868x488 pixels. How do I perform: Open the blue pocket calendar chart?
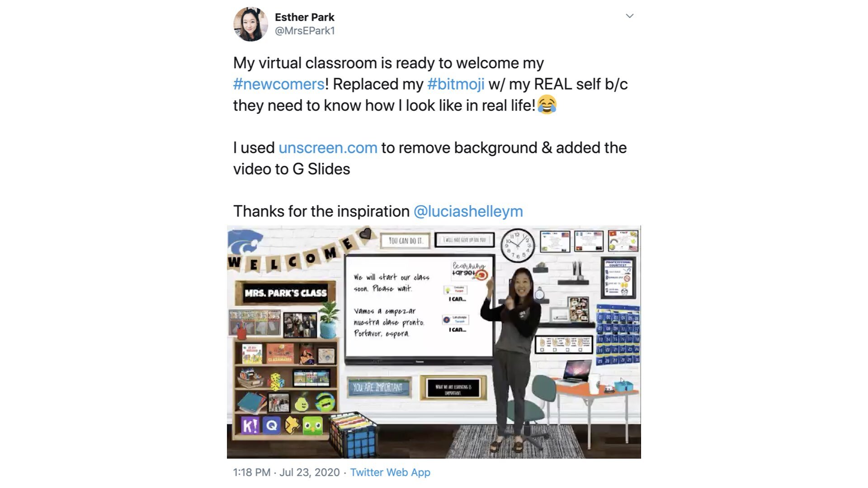(x=618, y=335)
